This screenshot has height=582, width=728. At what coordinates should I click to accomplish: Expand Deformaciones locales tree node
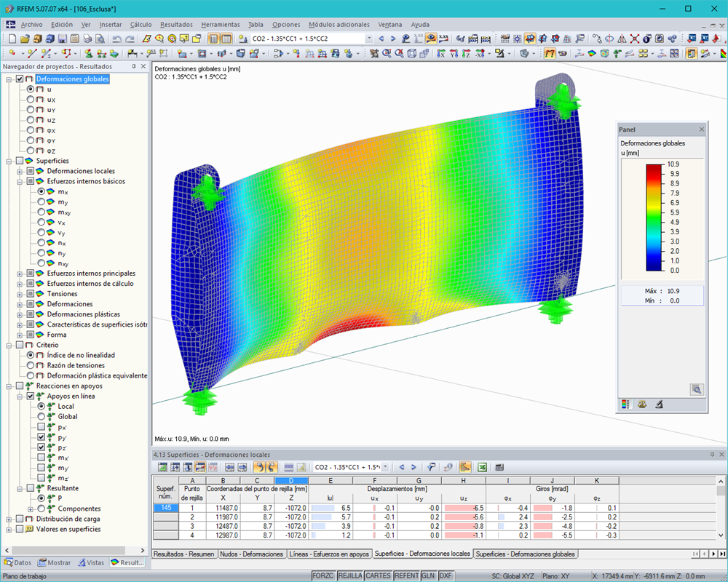click(20, 171)
